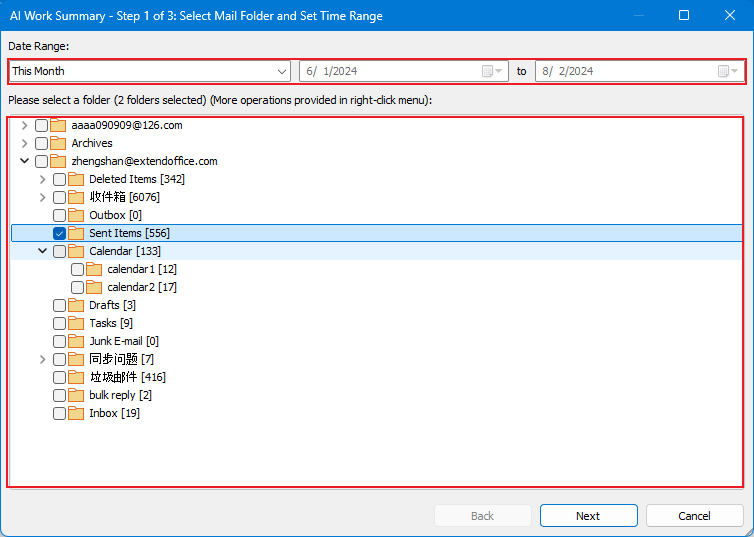
Task: Click the Cancel button
Action: point(694,516)
